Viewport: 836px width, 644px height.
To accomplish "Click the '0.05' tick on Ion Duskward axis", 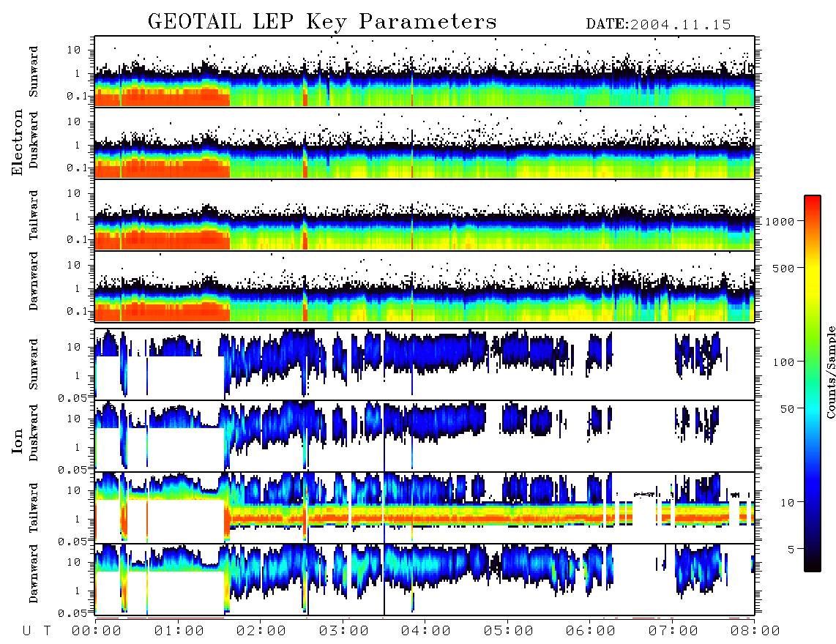I will [x=72, y=470].
